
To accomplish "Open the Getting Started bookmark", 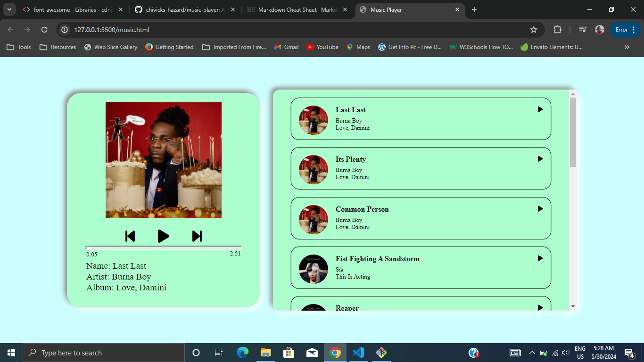I will (x=170, y=47).
